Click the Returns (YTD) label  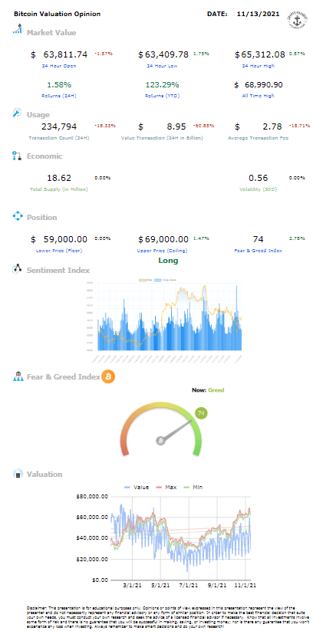point(163,96)
